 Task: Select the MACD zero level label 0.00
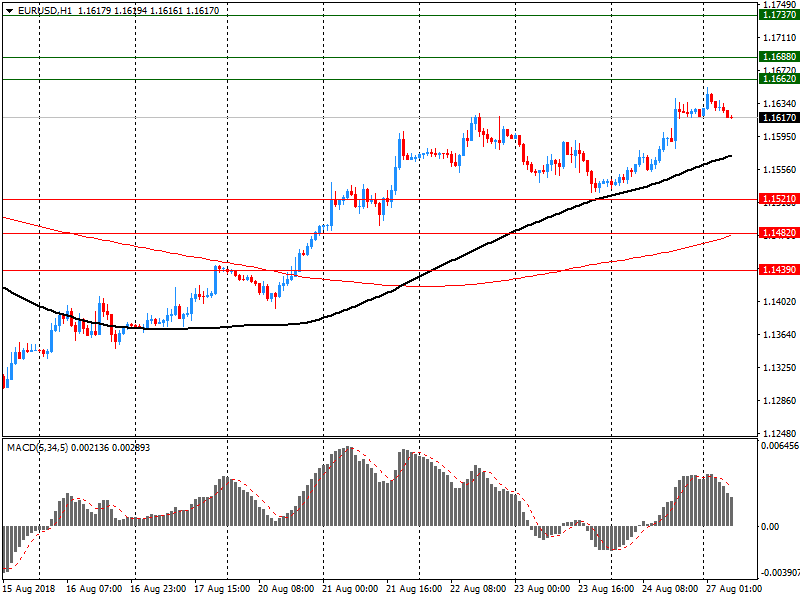tap(770, 527)
